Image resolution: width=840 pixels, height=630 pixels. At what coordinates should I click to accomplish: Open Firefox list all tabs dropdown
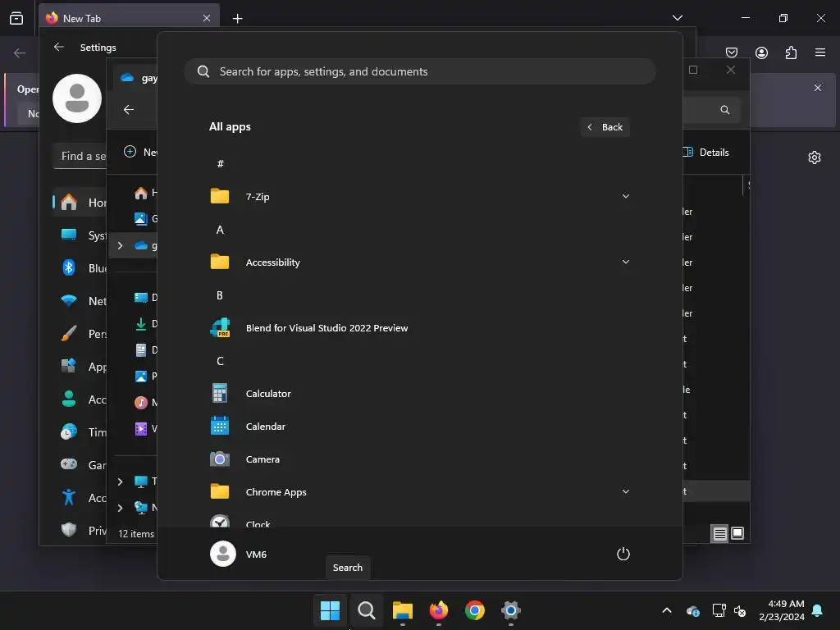point(677,18)
